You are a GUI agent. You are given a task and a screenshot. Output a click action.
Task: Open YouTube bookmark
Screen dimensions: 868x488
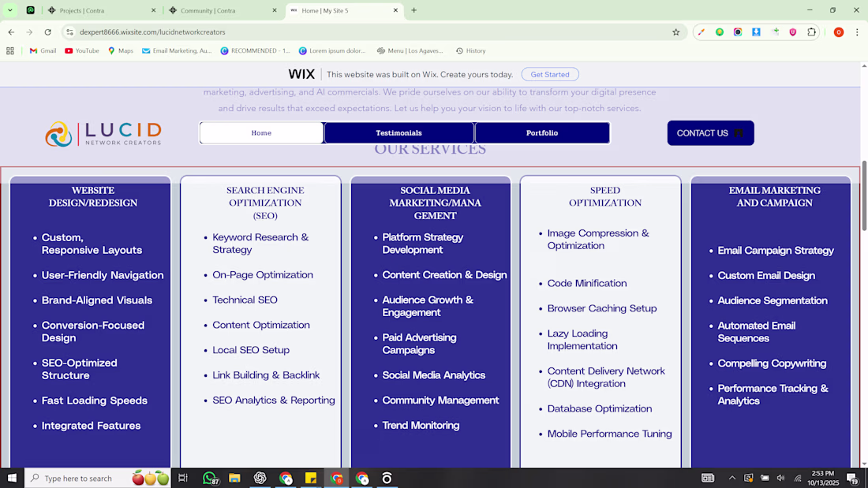(x=82, y=51)
